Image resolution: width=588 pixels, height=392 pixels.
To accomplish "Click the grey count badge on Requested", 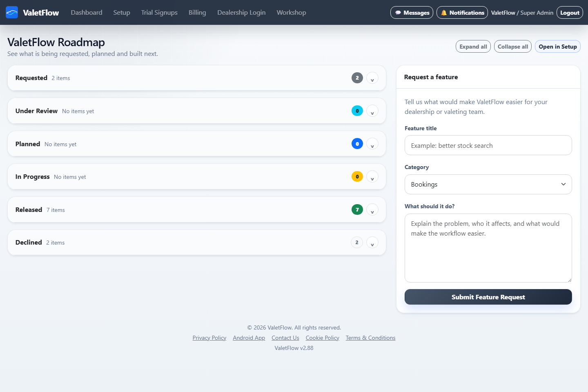I will point(357,78).
